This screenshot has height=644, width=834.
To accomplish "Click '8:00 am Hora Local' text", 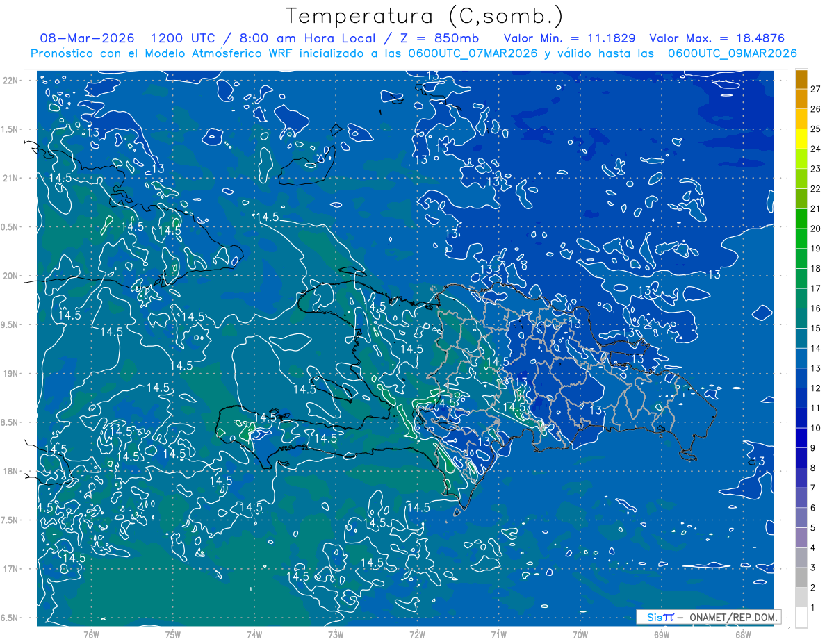I will (x=308, y=38).
